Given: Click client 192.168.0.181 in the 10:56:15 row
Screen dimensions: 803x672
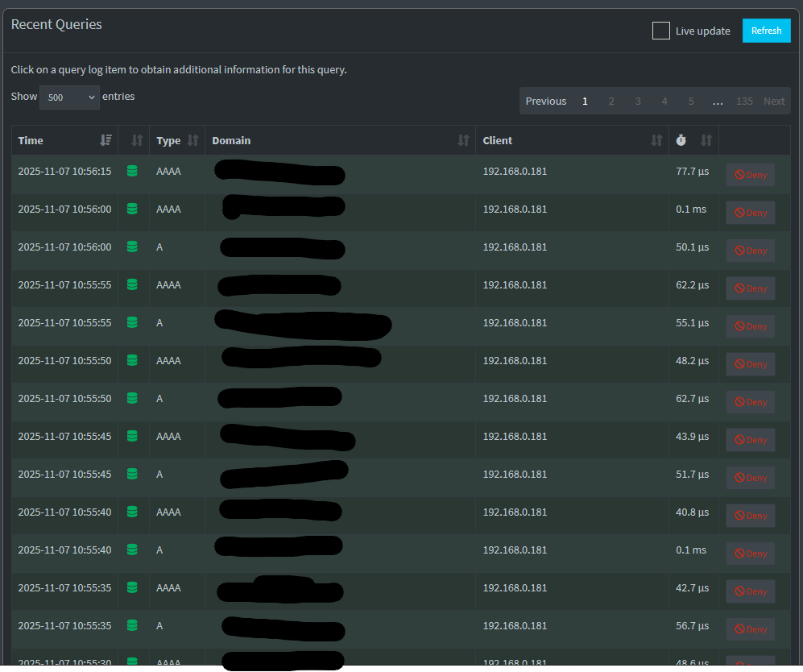Looking at the screenshot, I should click(515, 171).
